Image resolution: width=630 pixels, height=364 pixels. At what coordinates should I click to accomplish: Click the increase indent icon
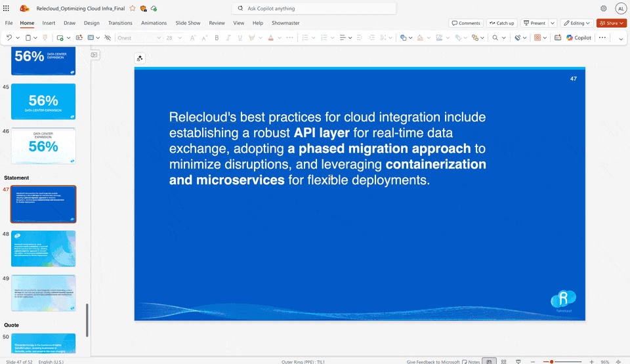click(x=371, y=38)
